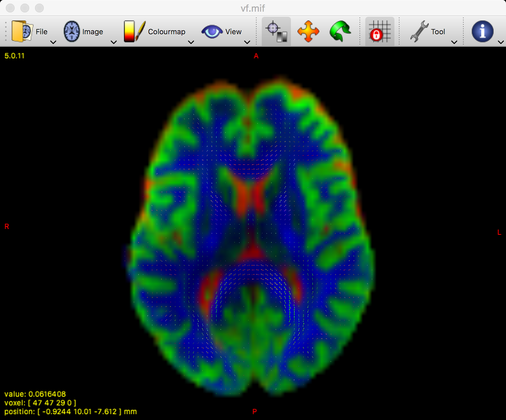
Task: Click the toolbar drag handle at left
Action: pyautogui.click(x=6, y=31)
